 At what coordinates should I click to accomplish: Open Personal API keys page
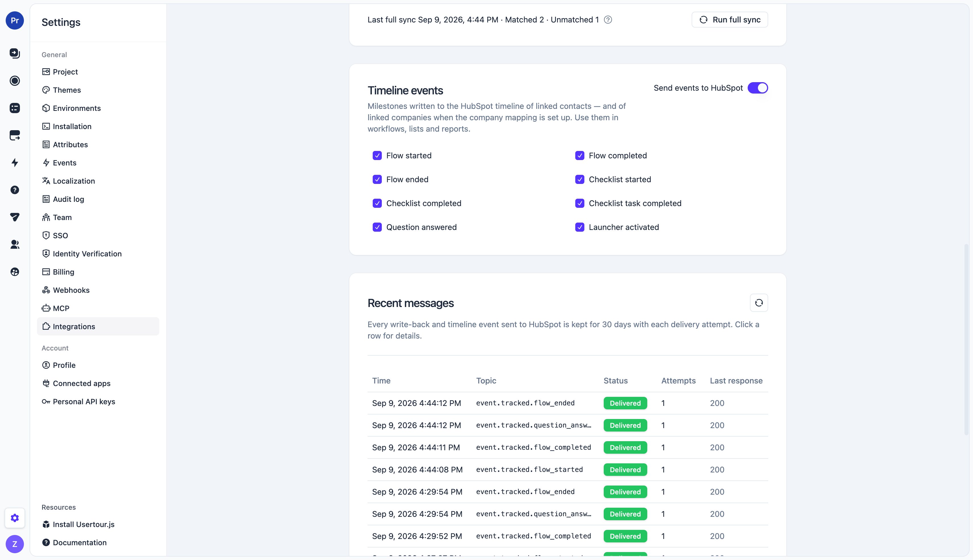coord(98,402)
